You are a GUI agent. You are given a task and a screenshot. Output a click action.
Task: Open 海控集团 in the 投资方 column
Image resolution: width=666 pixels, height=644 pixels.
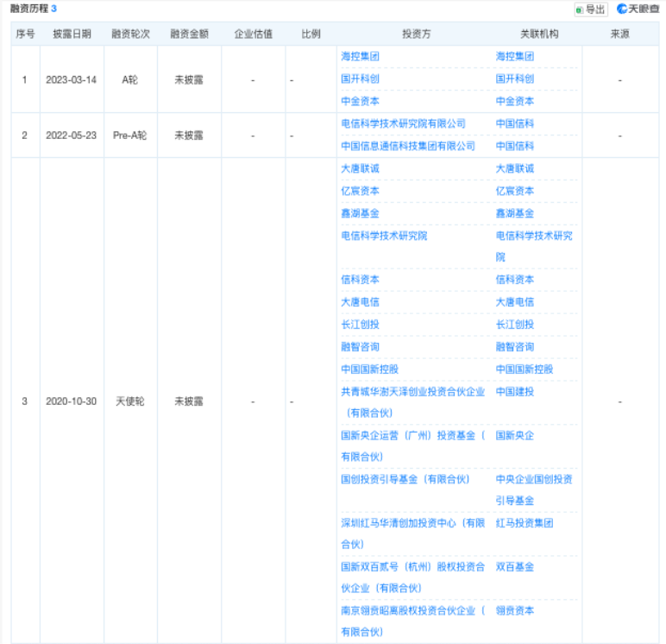pyautogui.click(x=360, y=56)
